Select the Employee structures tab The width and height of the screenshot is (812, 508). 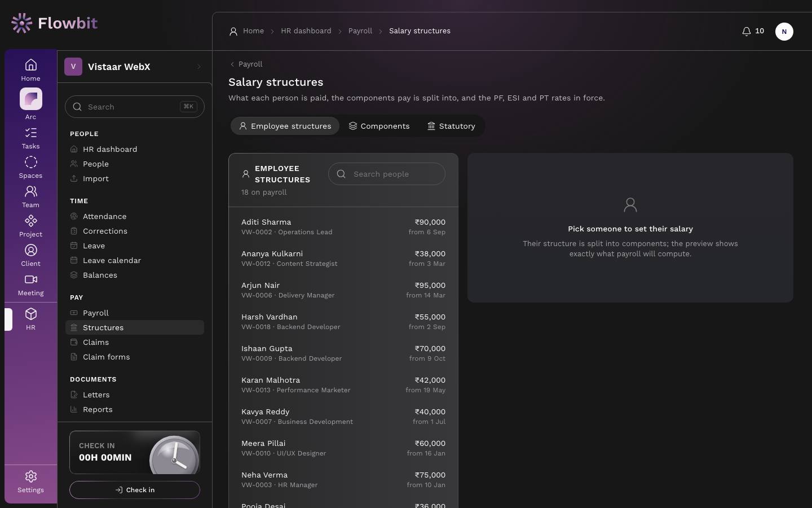tap(285, 126)
